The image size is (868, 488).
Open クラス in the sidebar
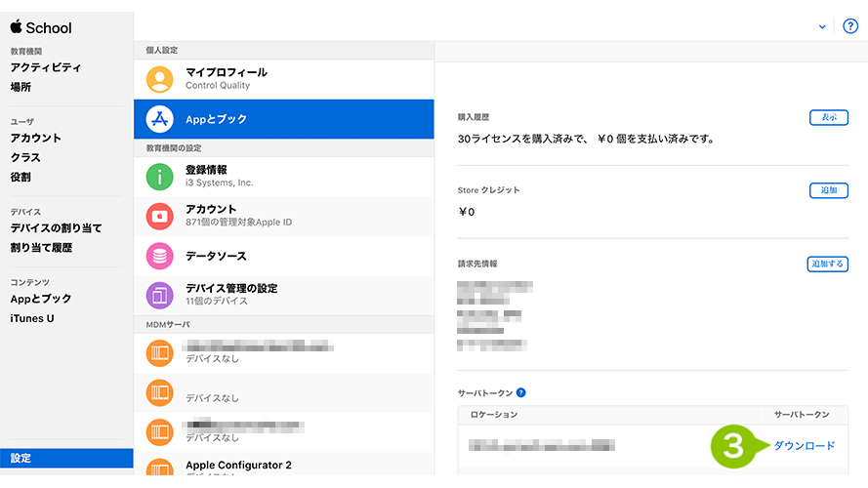pyautogui.click(x=25, y=157)
